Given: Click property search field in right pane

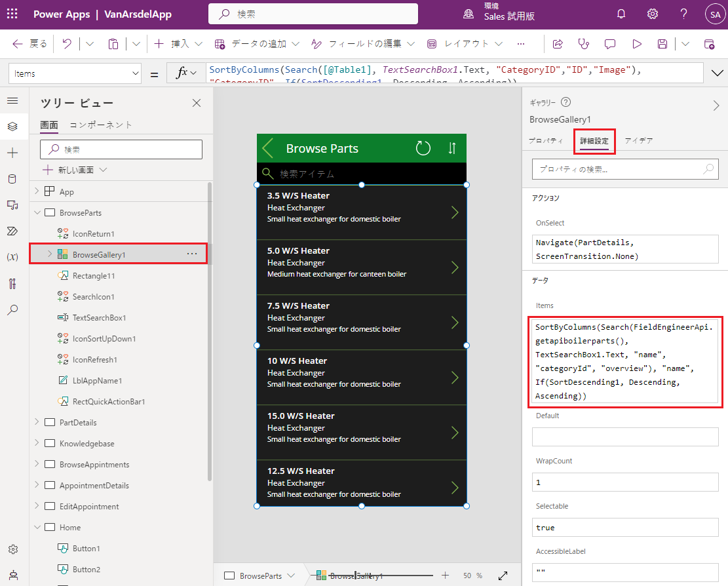Looking at the screenshot, I should pos(625,170).
